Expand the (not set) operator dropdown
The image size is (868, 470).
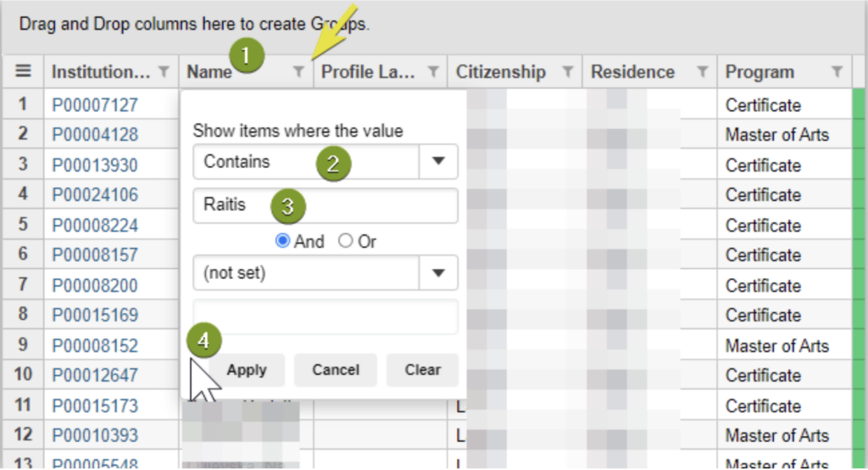click(x=438, y=272)
